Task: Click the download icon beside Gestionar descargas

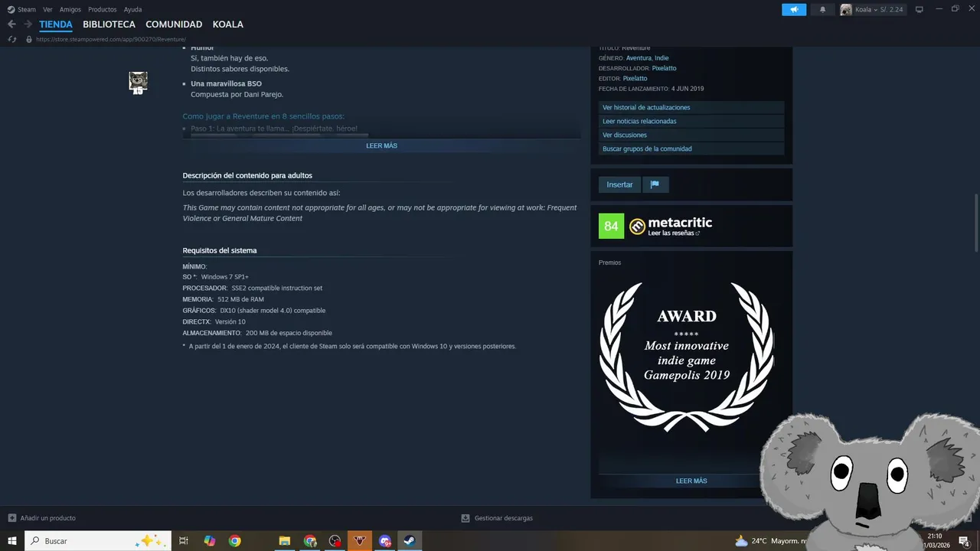Action: pos(465,518)
